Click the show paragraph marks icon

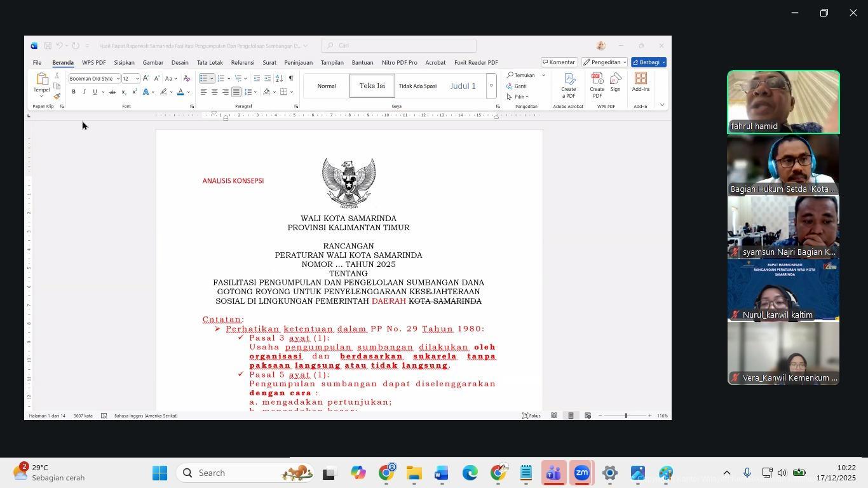[x=291, y=78]
